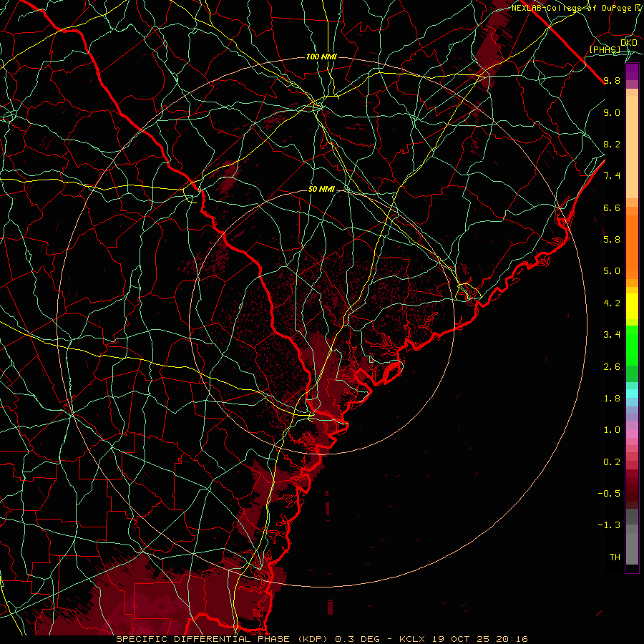
Task: Click the 50 NMI range ring label
Action: point(321,190)
